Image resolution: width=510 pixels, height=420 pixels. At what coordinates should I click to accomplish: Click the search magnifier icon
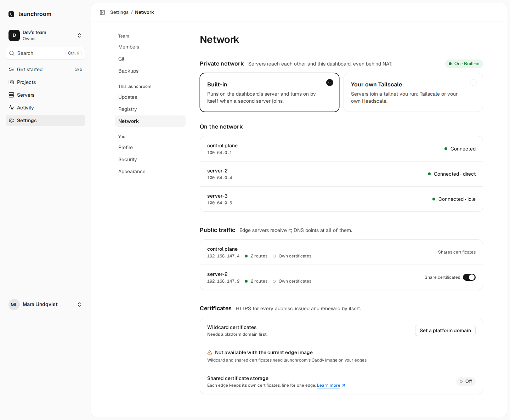point(12,53)
